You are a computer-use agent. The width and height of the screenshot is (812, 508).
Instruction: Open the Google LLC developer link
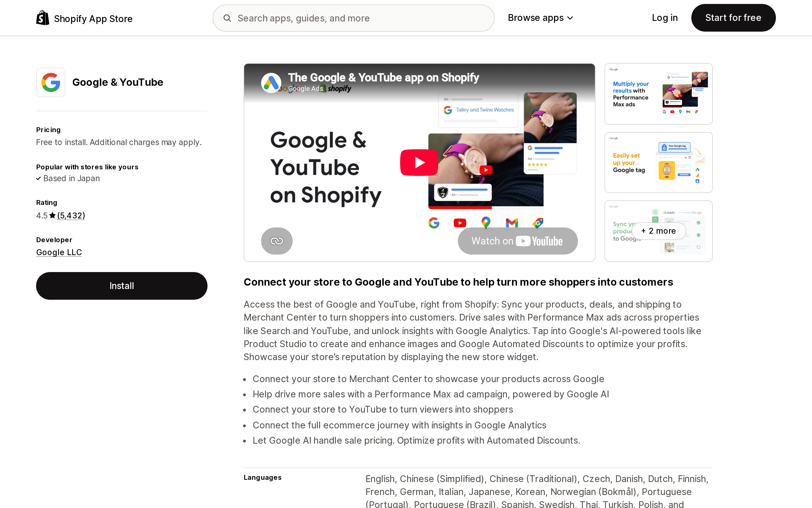[x=59, y=252]
